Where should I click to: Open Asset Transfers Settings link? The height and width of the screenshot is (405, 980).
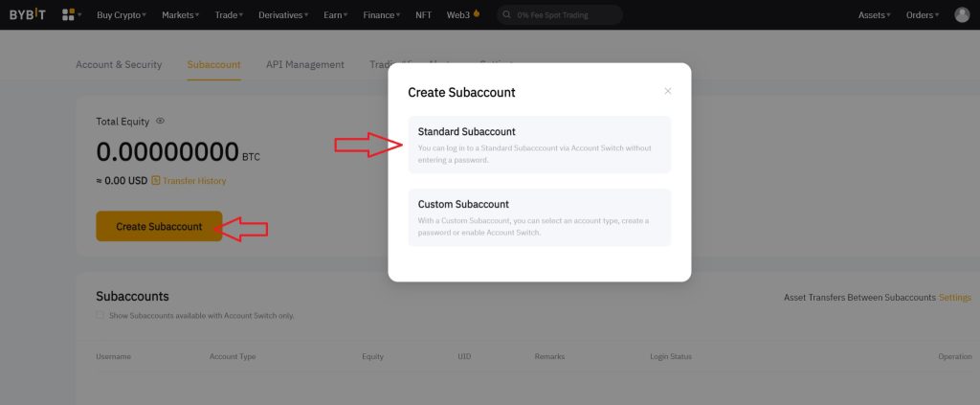(x=954, y=298)
